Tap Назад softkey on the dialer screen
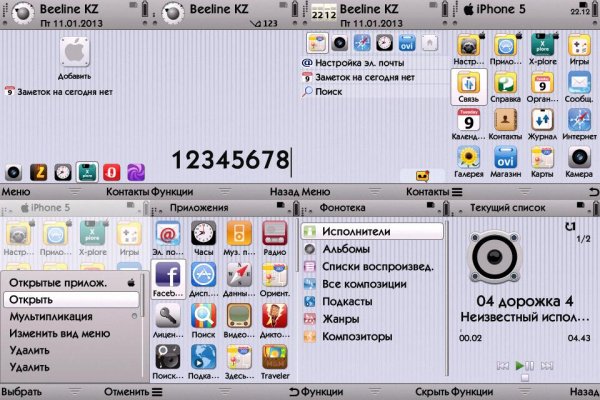The image size is (600, 400). coord(284,191)
